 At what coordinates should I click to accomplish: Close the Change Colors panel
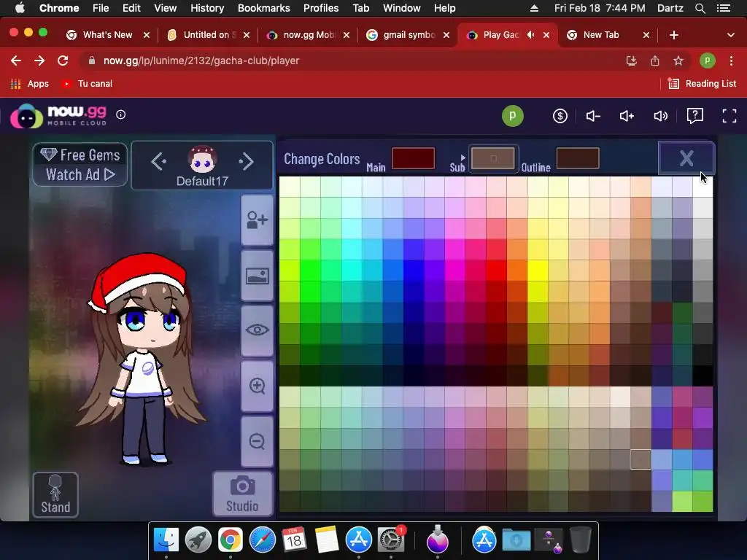pyautogui.click(x=686, y=158)
